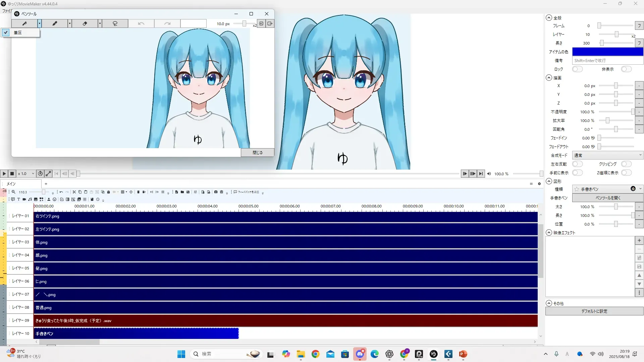Click the timeline settings gear icon
Viewport: 644px width, 362px height.
click(539, 184)
